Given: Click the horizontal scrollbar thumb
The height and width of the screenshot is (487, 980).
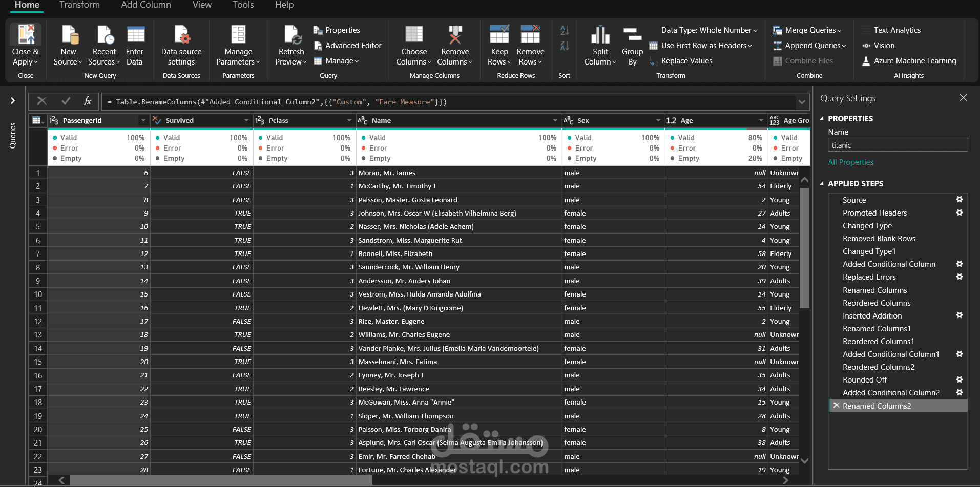Looking at the screenshot, I should tap(220, 480).
